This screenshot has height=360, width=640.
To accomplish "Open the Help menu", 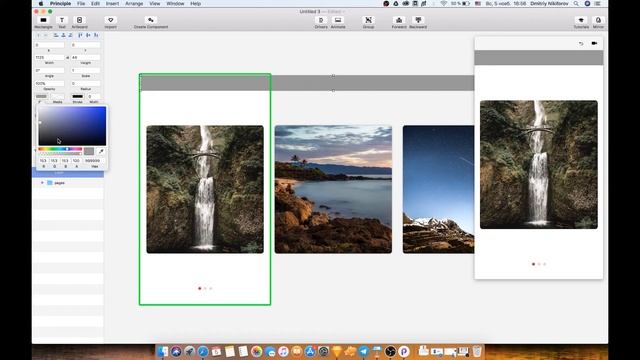I will point(196,4).
